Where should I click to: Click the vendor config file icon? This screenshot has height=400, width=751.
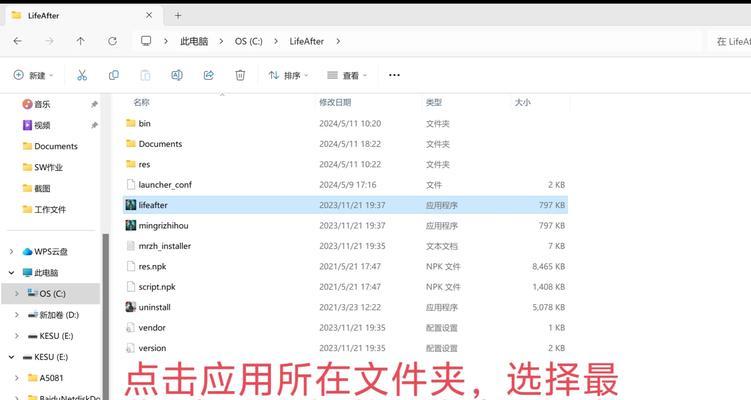click(x=130, y=328)
